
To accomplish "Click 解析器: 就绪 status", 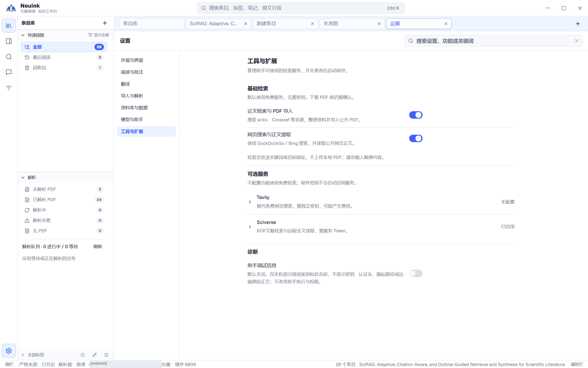I will [72, 365].
